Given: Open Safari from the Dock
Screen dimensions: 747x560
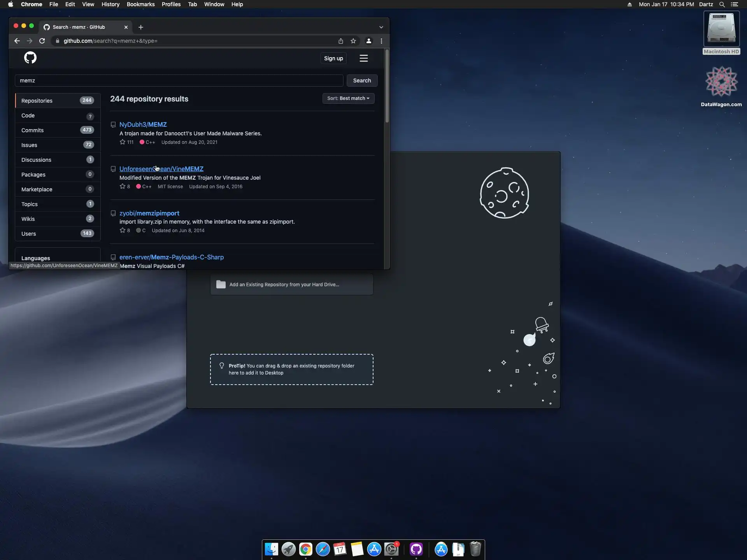Looking at the screenshot, I should 323,549.
